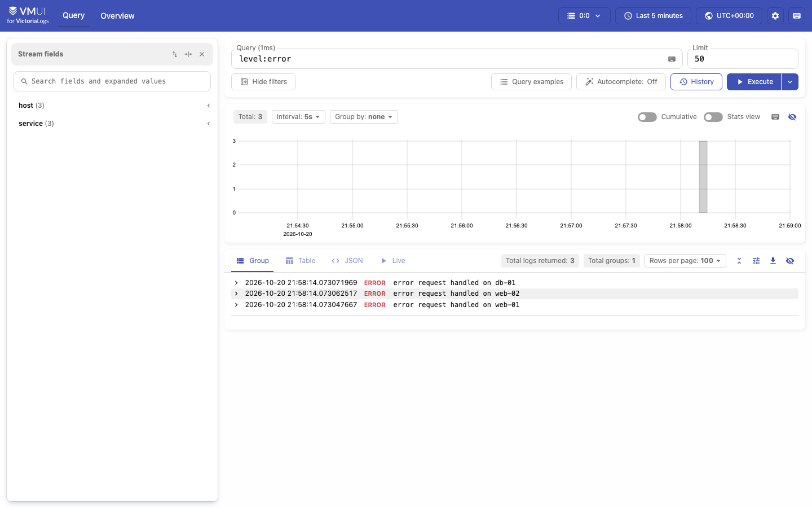
Task: Toggle Autocomplete Off button
Action: pos(621,82)
